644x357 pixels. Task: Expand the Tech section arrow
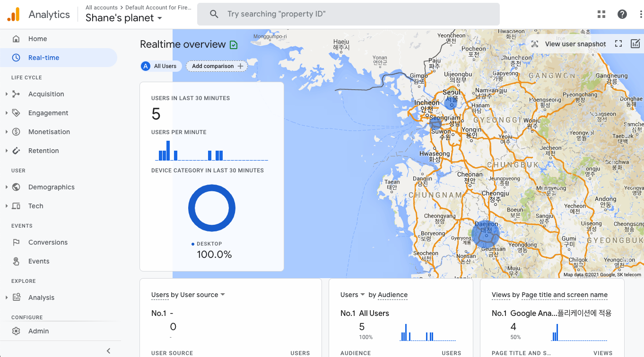coord(7,206)
